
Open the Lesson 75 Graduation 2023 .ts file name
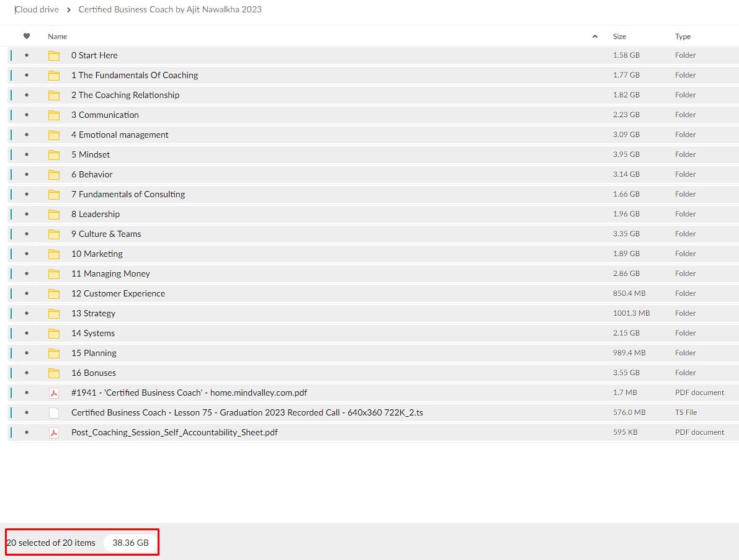(x=247, y=412)
